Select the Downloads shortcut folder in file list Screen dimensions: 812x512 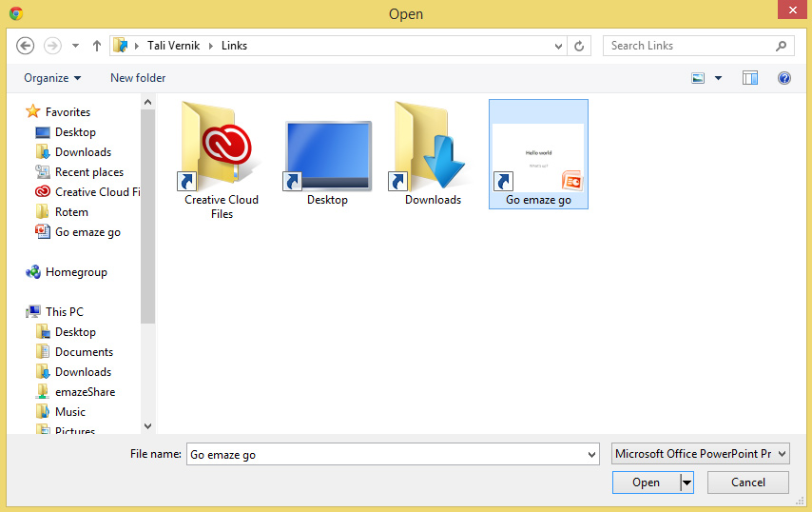(433, 154)
